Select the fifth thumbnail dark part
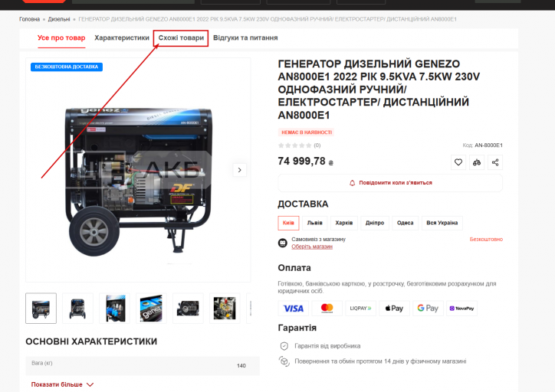Viewport: 555px width, 392px height. (x=188, y=309)
